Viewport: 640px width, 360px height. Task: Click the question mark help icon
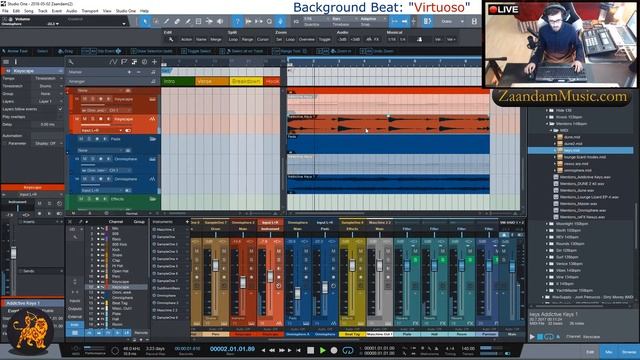(238, 21)
